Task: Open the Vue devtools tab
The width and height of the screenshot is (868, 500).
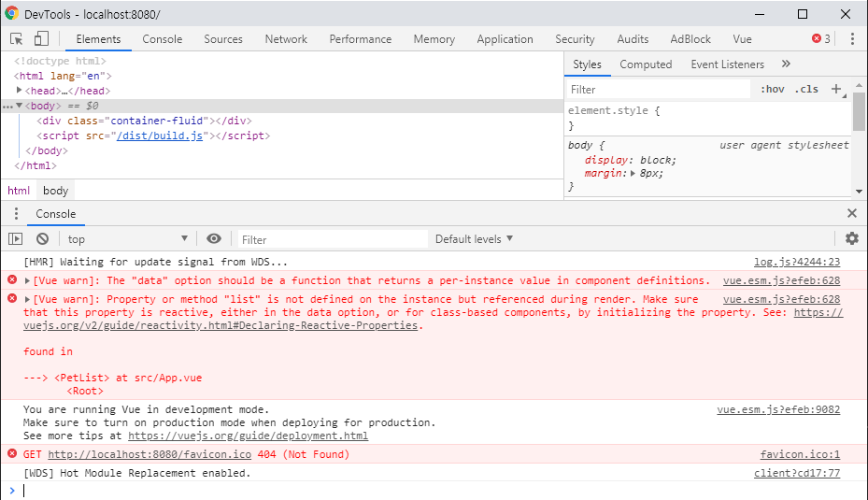Action: (743, 39)
